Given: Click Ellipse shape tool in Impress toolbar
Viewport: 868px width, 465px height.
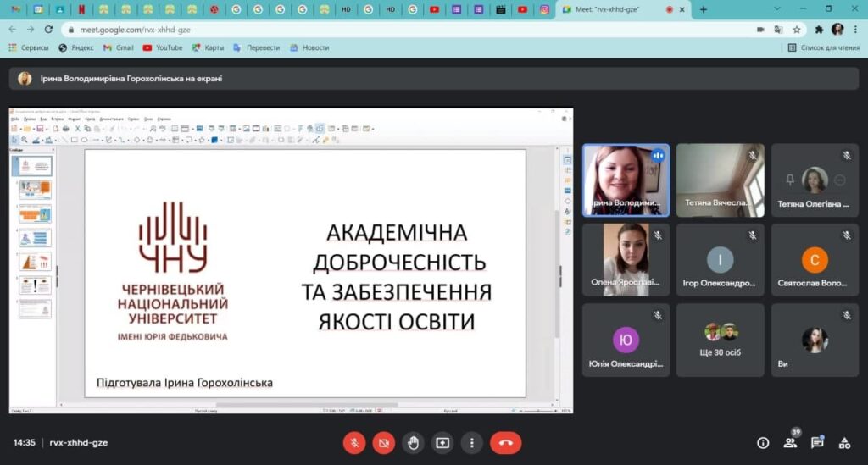Looking at the screenshot, I should [x=84, y=140].
